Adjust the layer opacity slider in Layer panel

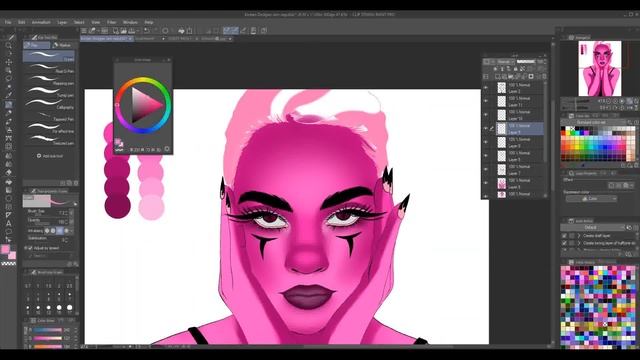click(526, 62)
